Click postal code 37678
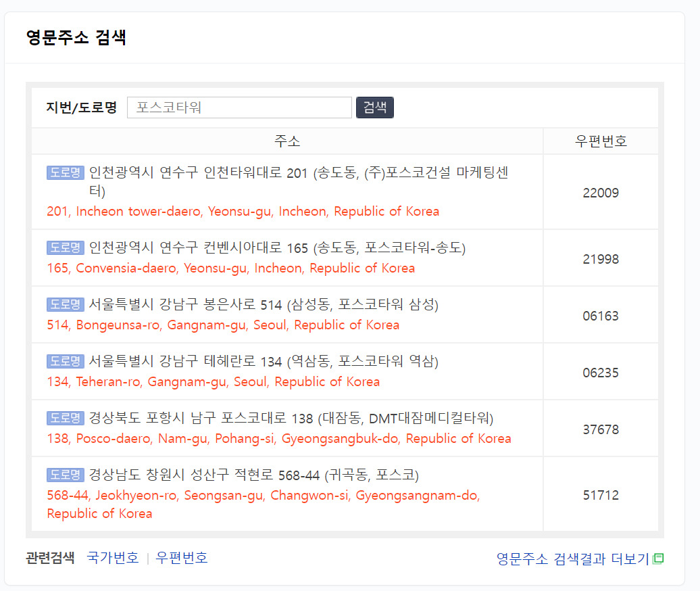 (x=601, y=429)
